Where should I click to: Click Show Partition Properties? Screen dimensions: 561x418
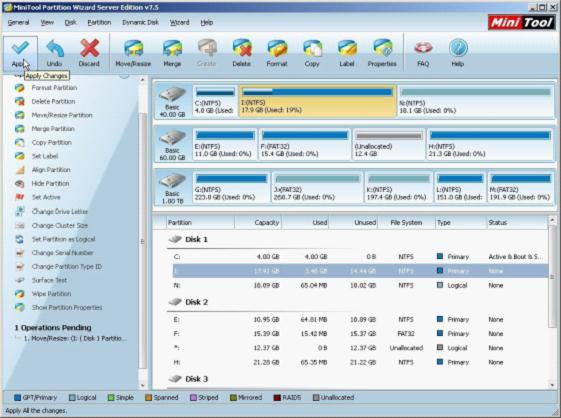[x=67, y=307]
